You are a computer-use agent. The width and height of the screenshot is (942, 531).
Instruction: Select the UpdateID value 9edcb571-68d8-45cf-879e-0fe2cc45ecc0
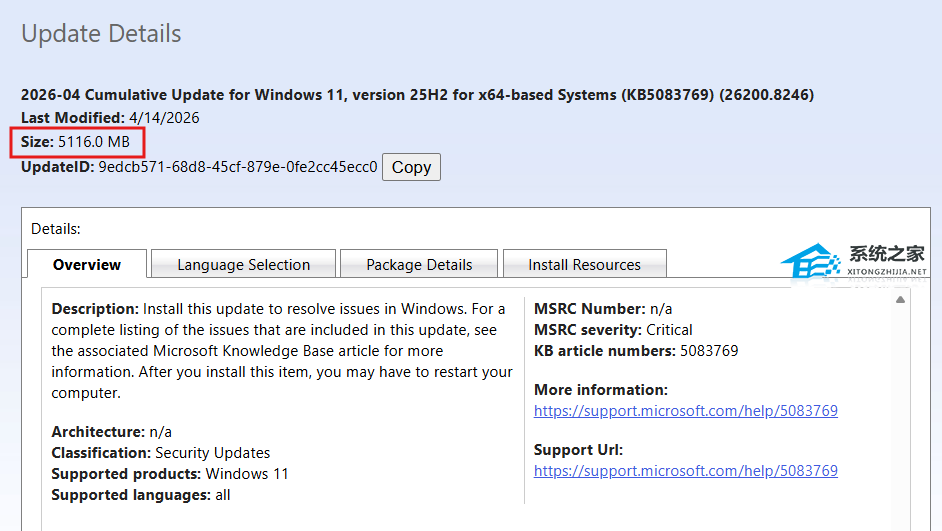point(238,167)
